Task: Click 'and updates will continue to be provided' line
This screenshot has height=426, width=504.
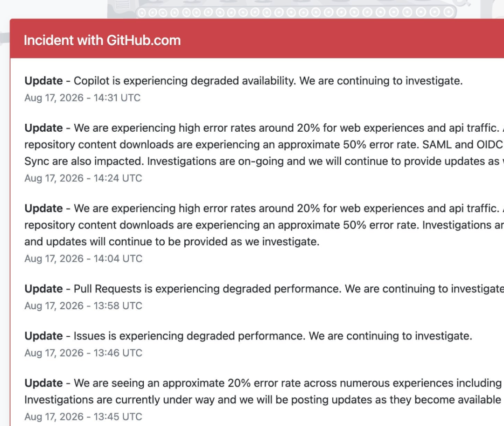Action: coord(172,241)
